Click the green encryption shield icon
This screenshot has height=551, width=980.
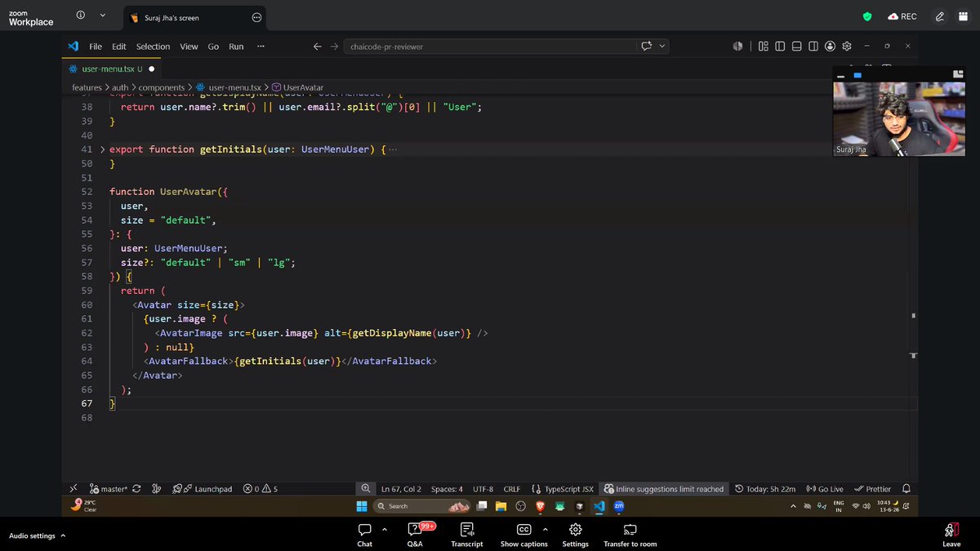coord(867,16)
